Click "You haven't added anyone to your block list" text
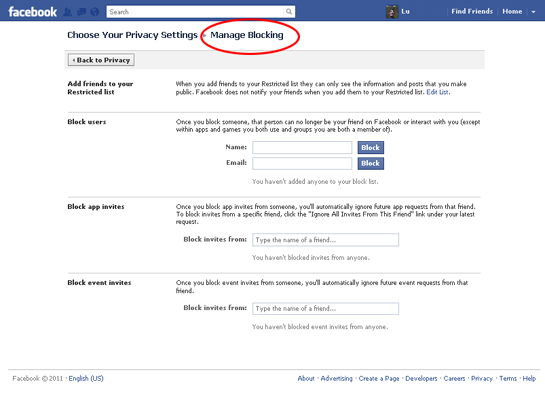This screenshot has height=399, width=545. pos(315,181)
